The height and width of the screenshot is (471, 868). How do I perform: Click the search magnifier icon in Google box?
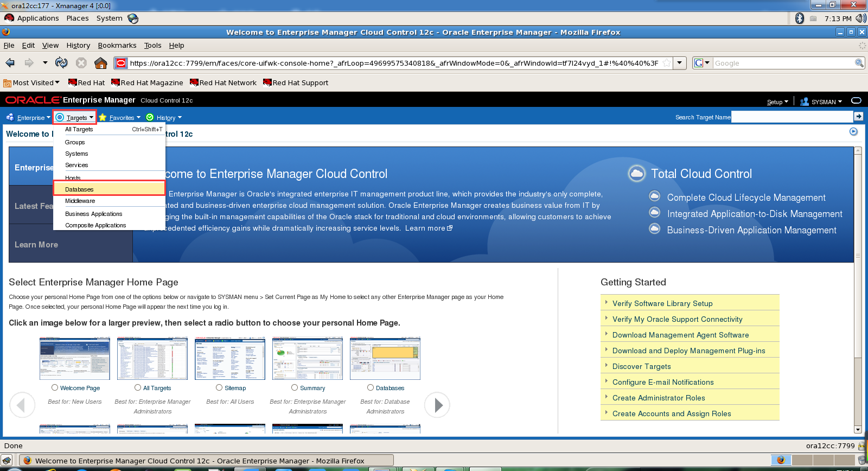coord(859,63)
